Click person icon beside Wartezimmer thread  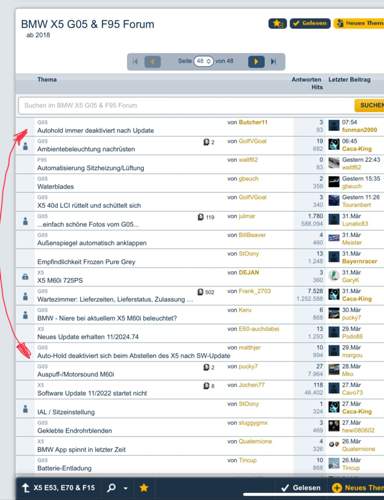coord(25,296)
